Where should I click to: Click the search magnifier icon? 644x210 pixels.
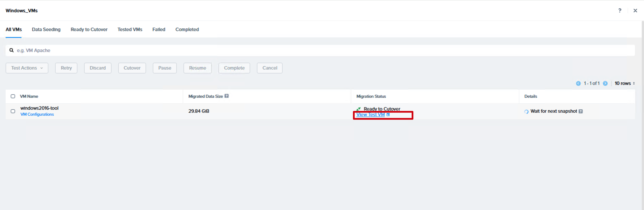tap(12, 50)
